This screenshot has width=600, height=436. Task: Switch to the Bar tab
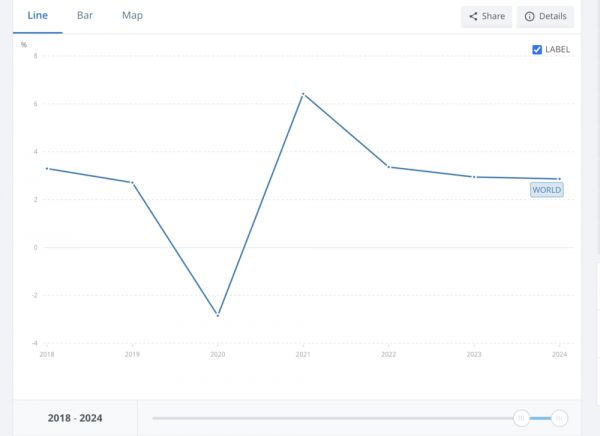pos(85,16)
